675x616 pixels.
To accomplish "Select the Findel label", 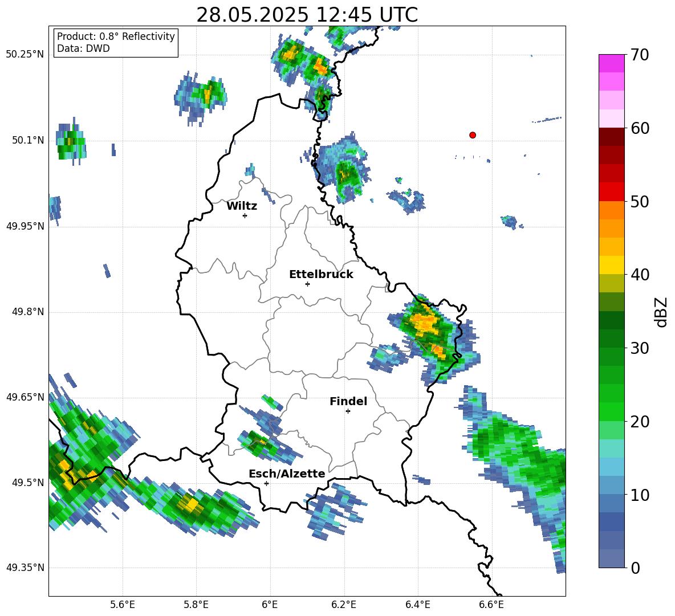I will point(348,401).
